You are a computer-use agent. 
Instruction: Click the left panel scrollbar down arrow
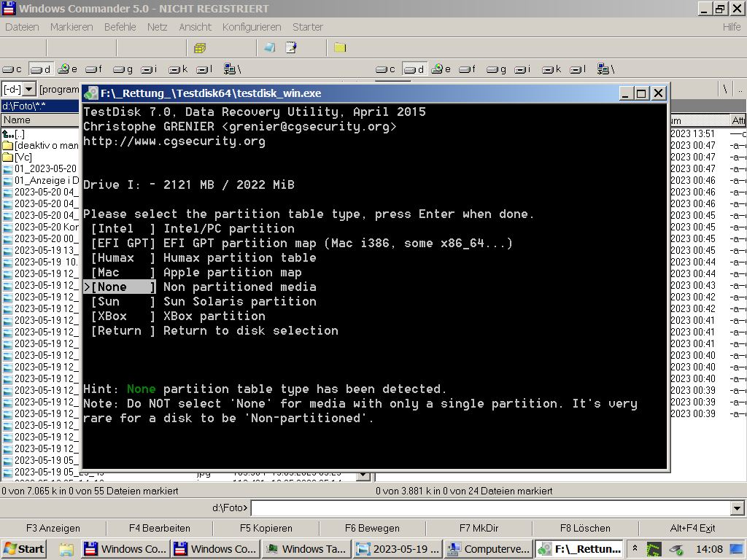point(363,475)
